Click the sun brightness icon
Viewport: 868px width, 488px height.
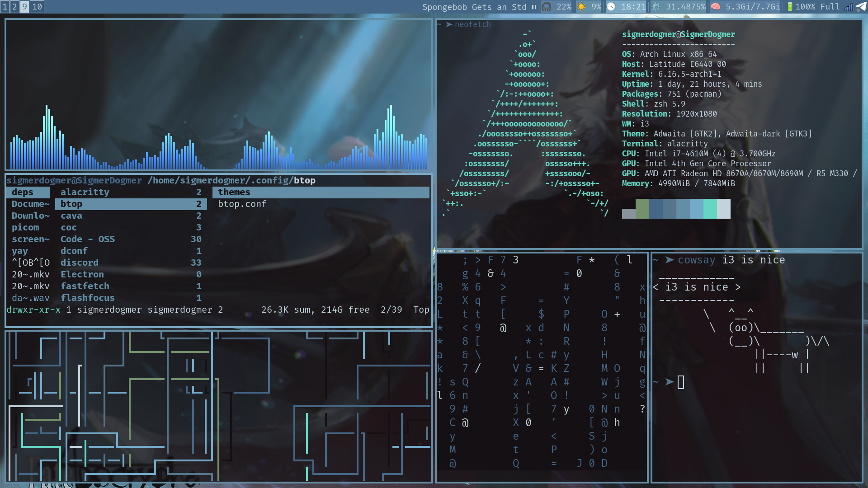581,7
